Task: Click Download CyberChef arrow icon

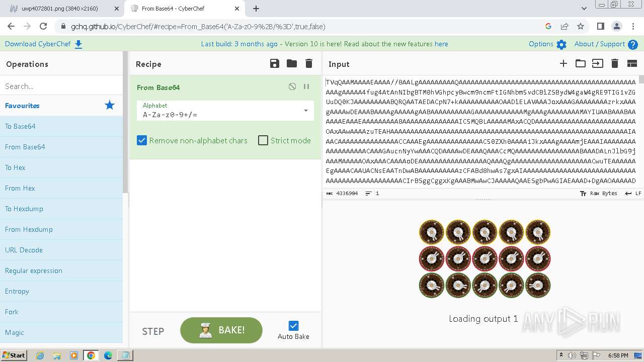Action: [78, 44]
